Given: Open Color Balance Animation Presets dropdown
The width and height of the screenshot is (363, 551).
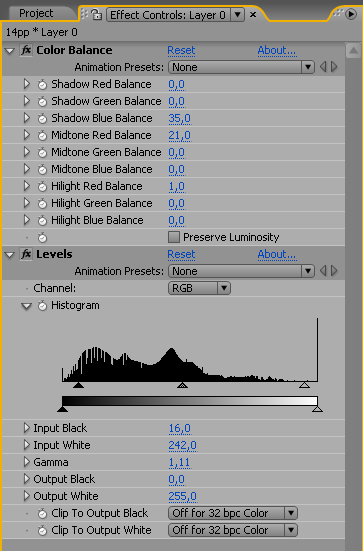Looking at the screenshot, I should tap(241, 67).
